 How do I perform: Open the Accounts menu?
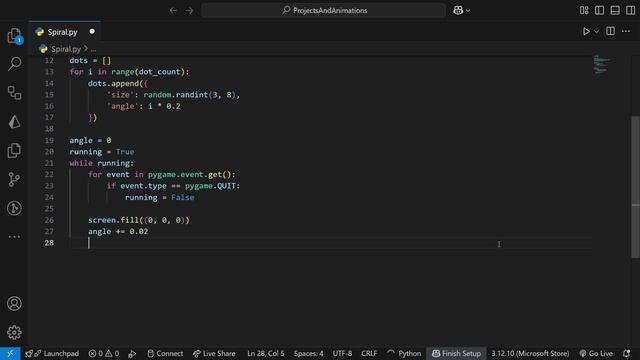[x=14, y=304]
